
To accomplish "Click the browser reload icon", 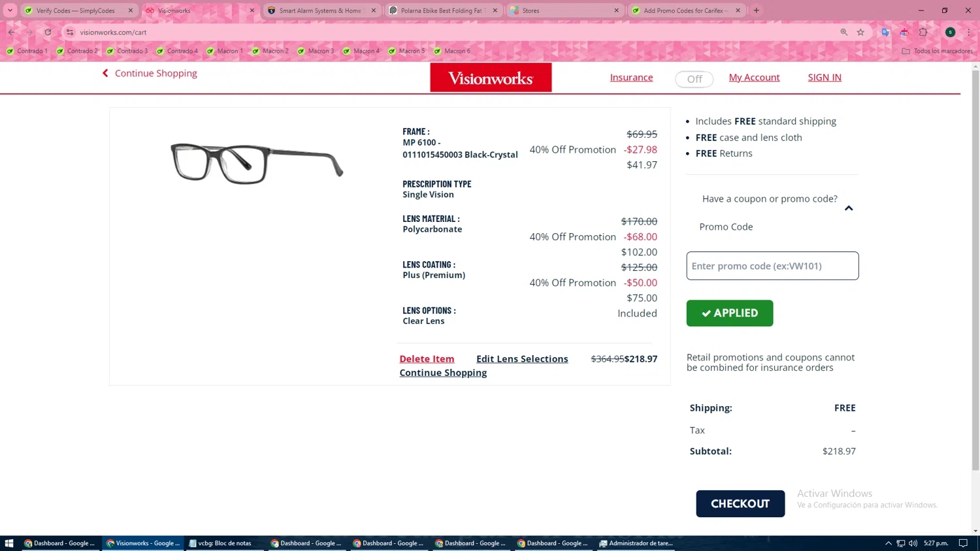I will 48,32.
